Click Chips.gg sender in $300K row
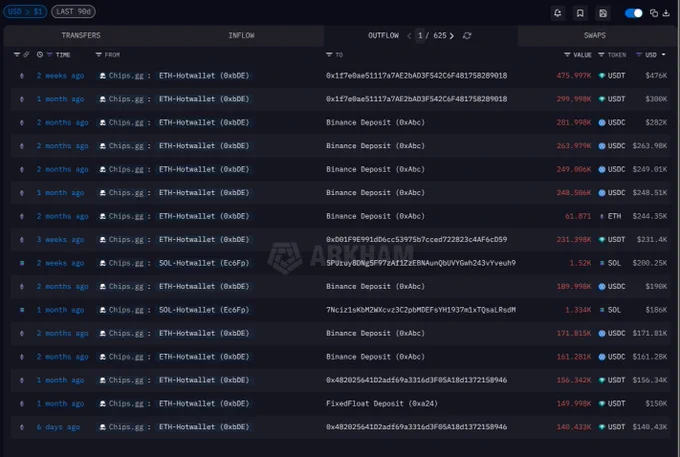Screen dimensions: 680x457 (126, 99)
